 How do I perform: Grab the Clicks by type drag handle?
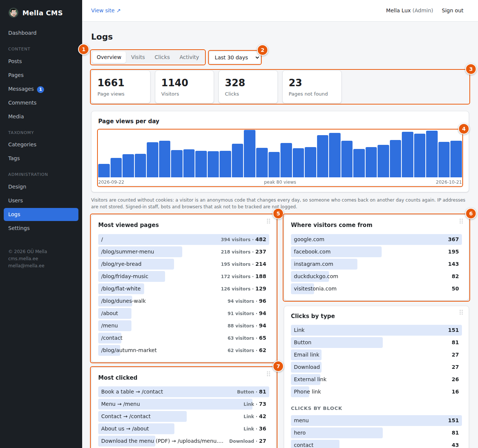point(461,312)
